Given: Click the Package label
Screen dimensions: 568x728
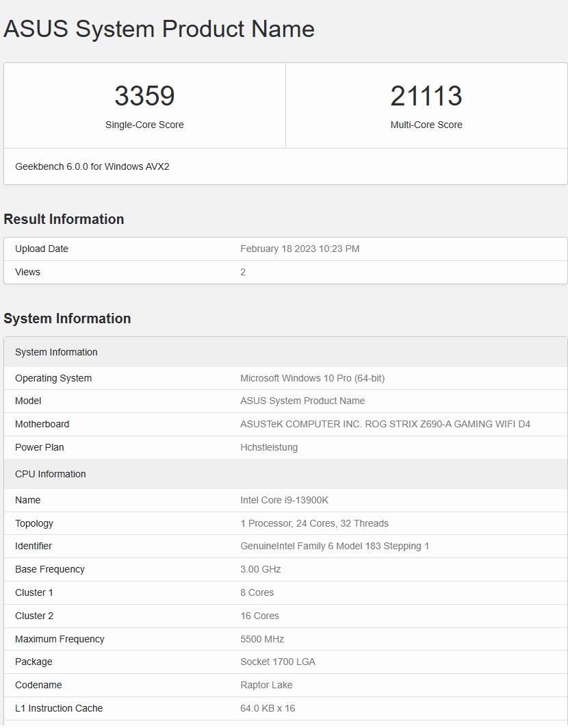Looking at the screenshot, I should click(34, 662).
